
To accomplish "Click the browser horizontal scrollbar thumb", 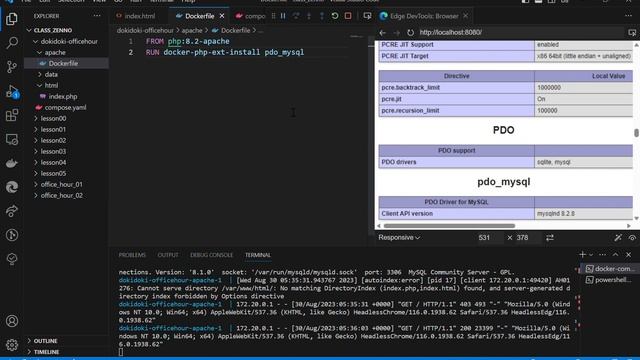I will pyautogui.click(x=449, y=226).
